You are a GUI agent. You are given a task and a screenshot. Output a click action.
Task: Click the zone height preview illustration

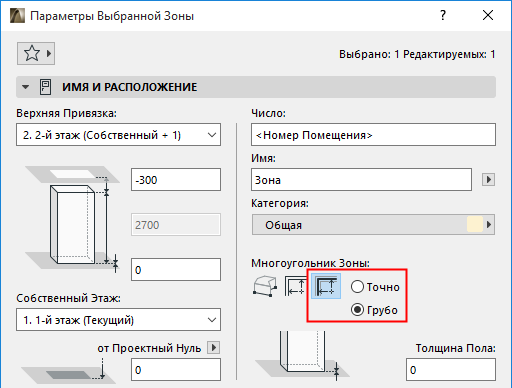point(73,220)
